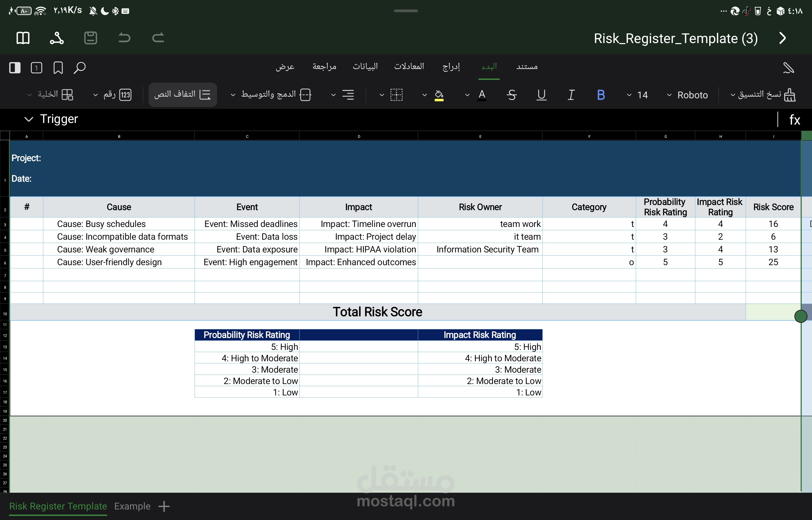Screen dimensions: 812x520
Task: Open the Example sheet tab
Action: [132, 506]
